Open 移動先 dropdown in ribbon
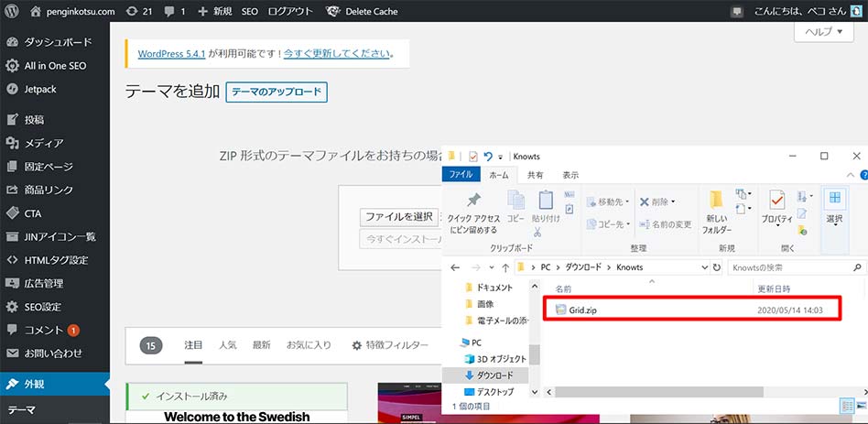This screenshot has height=424, width=868. click(x=607, y=202)
